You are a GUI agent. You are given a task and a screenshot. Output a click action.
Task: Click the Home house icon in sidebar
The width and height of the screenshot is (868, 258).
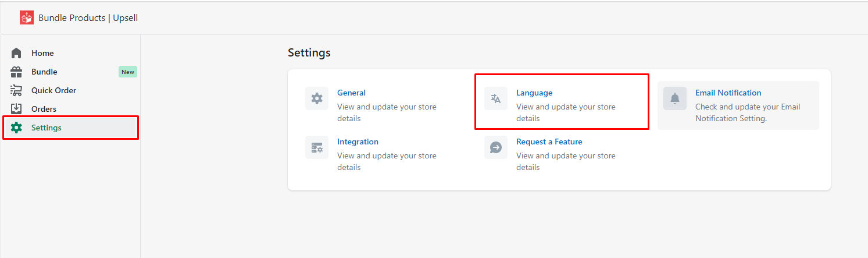tap(16, 53)
